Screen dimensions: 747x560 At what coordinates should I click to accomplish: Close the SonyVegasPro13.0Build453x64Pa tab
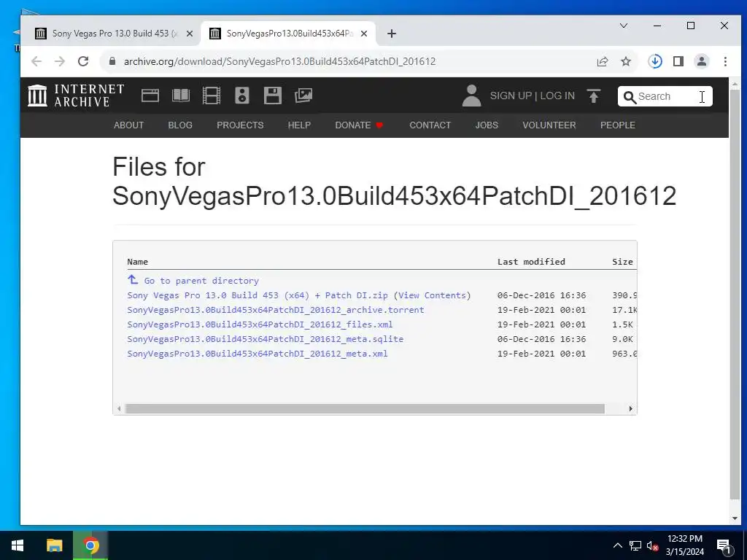tap(364, 34)
